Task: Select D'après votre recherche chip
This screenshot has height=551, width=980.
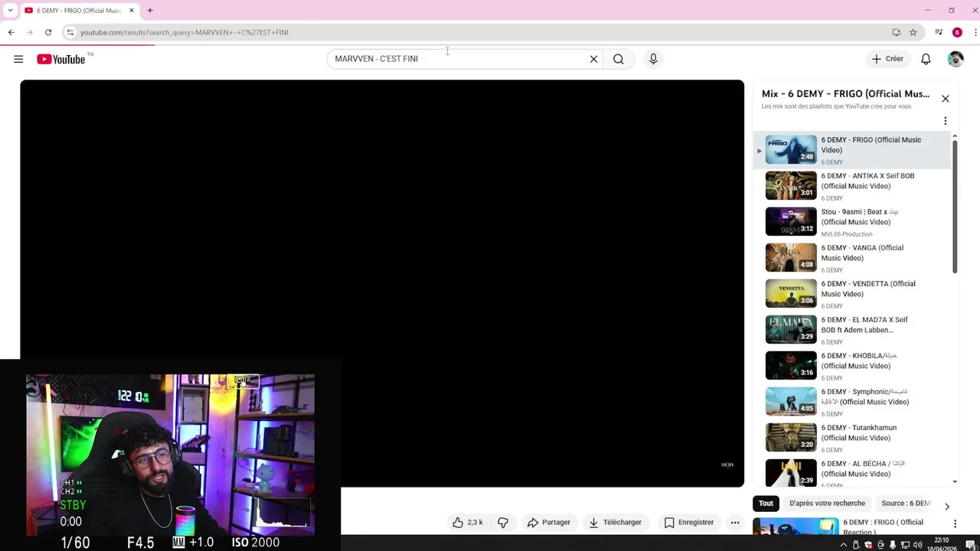Action: [x=828, y=504]
